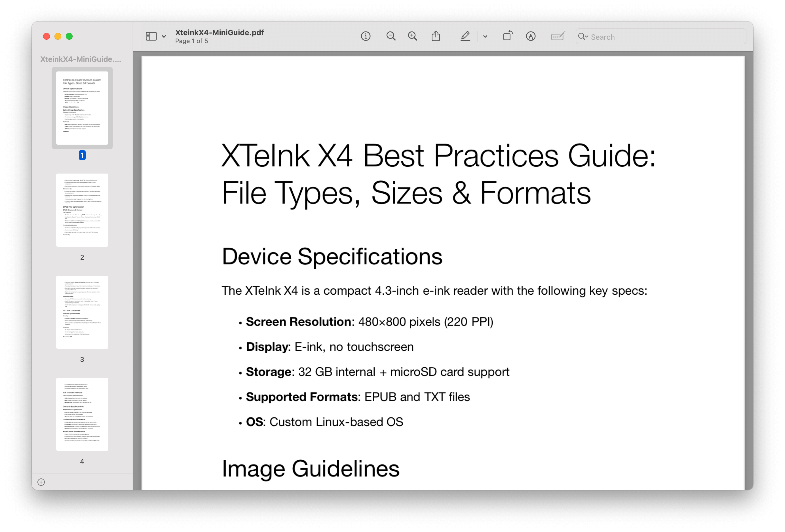Click XteinkX4-MiniGuide.pdf window title
Viewport: 785px width, 532px height.
(x=219, y=32)
